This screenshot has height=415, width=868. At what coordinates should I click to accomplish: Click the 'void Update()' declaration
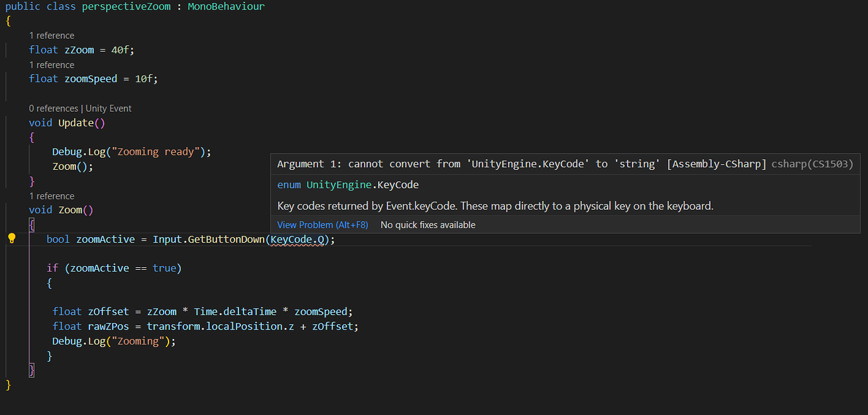(67, 123)
